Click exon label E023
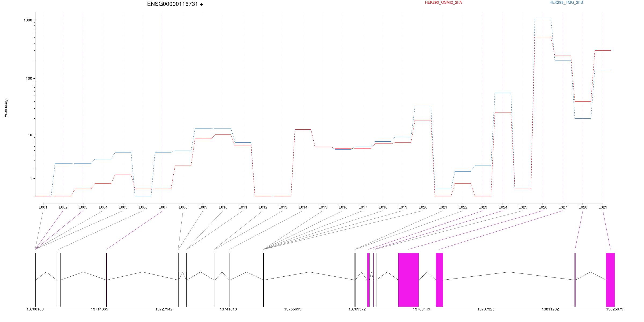The width and height of the screenshot is (644, 322). (x=483, y=207)
